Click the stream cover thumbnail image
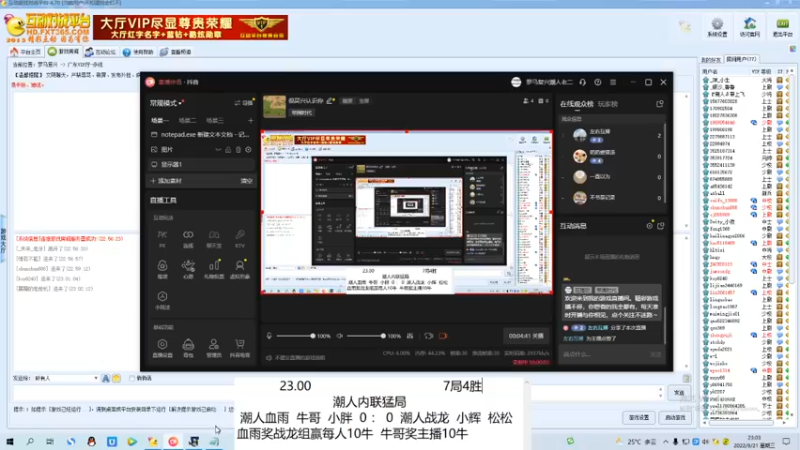 pyautogui.click(x=274, y=106)
